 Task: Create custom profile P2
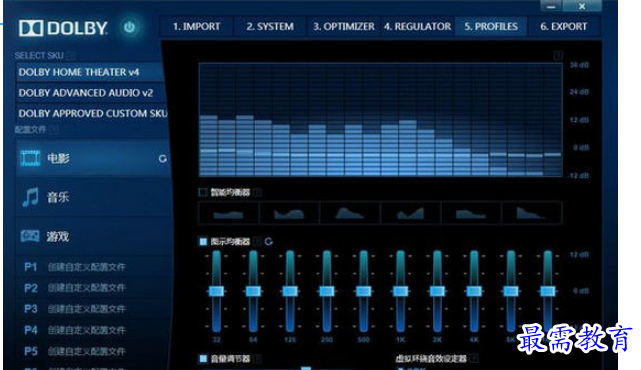[74, 288]
